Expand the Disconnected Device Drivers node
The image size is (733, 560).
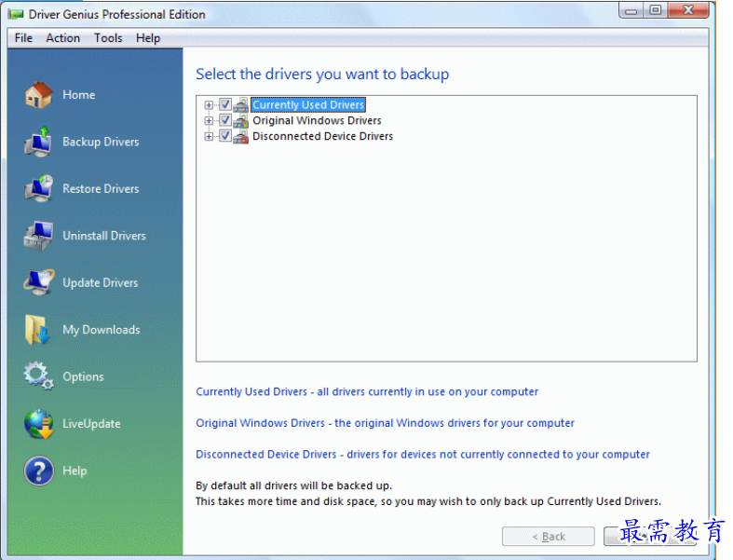click(210, 136)
